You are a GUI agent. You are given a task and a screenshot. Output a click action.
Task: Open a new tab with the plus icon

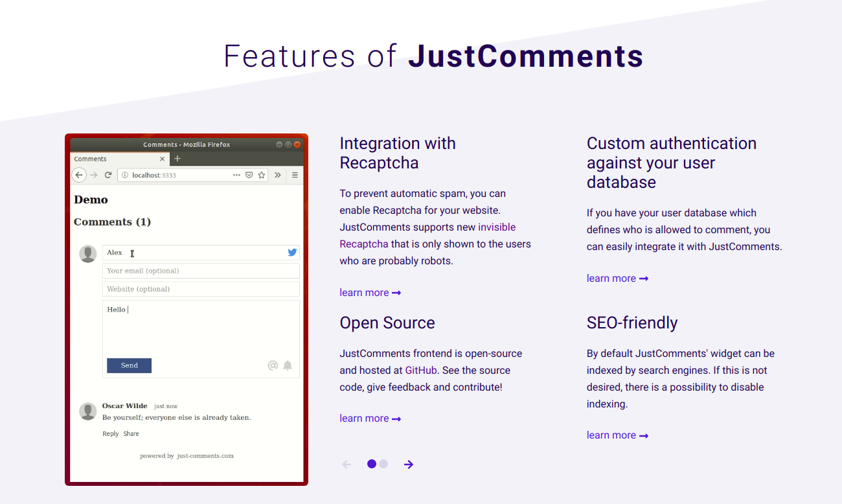[x=177, y=159]
